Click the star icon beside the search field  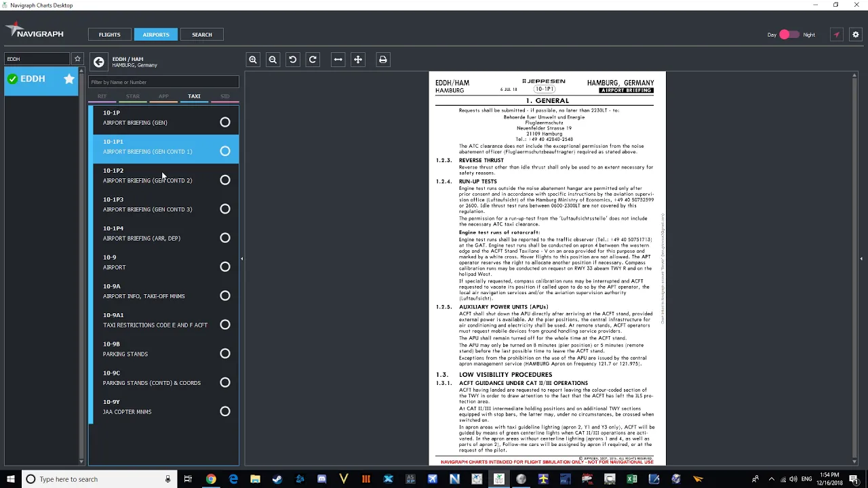click(77, 59)
